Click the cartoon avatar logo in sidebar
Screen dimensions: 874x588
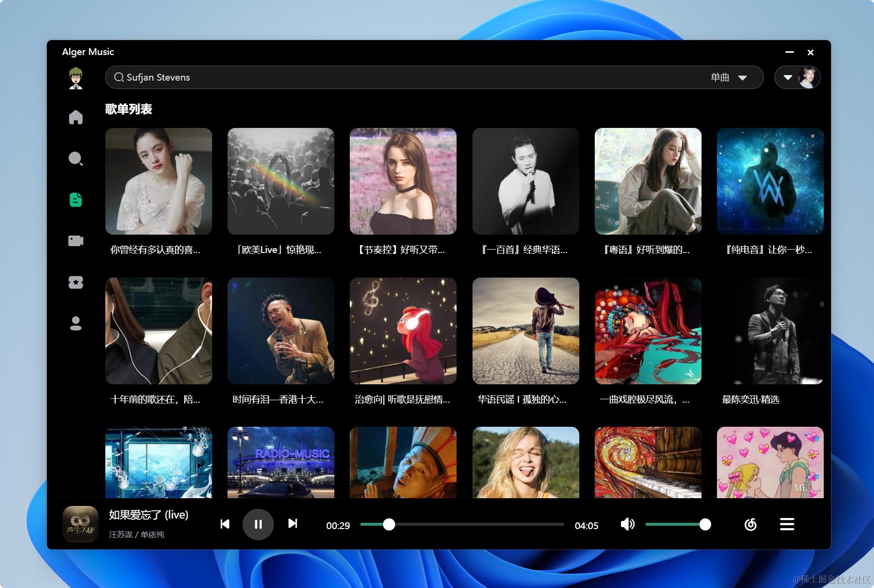pos(76,78)
